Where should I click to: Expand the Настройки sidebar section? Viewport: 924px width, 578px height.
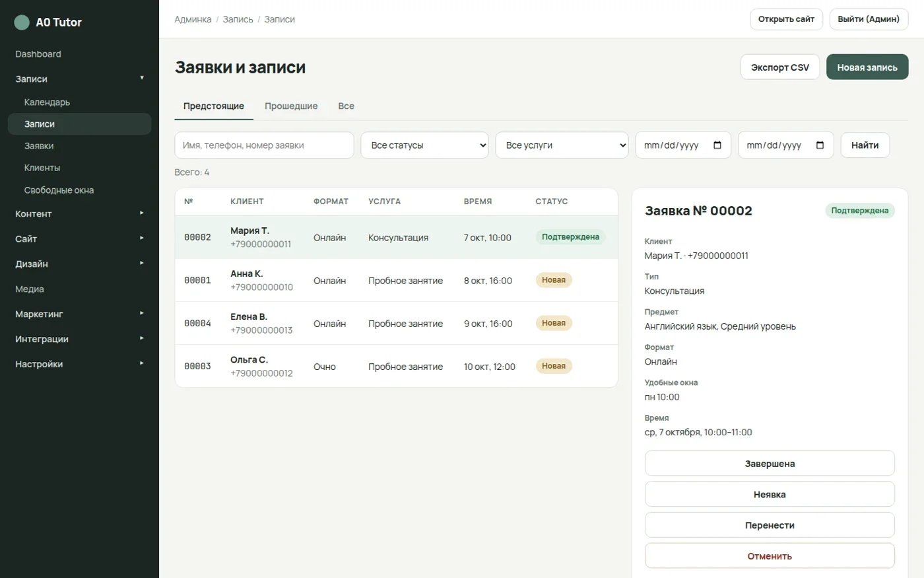click(x=79, y=365)
